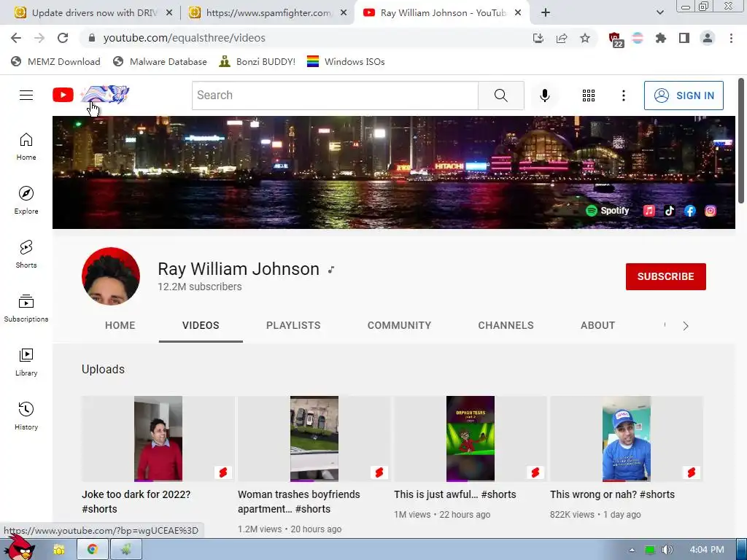Open YouTube settings three-dot menu
The height and width of the screenshot is (560, 747).
(x=623, y=96)
